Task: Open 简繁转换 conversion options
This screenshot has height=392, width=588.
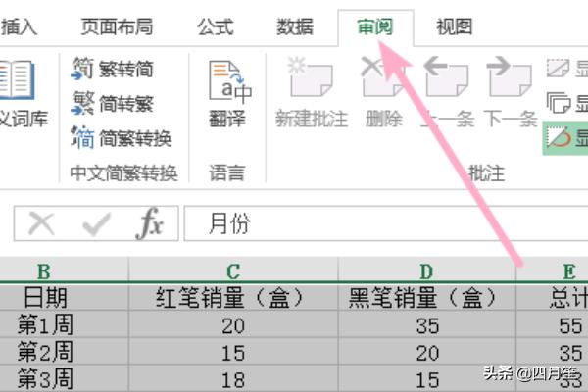Action: click(122, 138)
